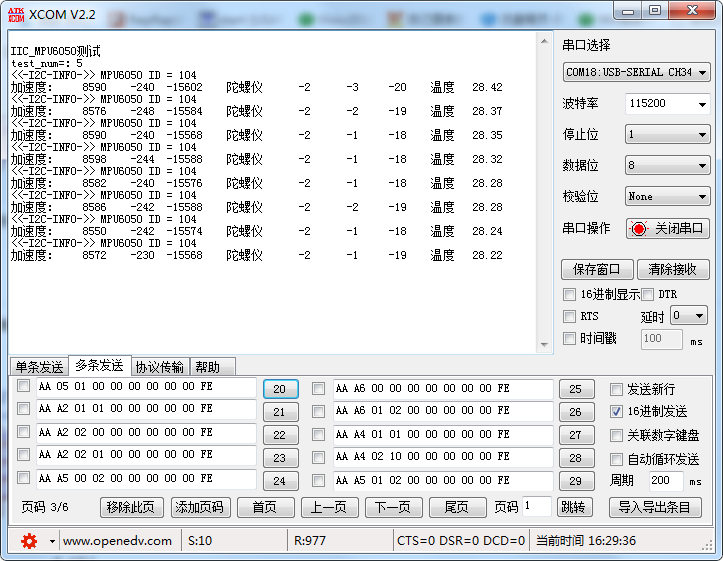Click send button 25
Screen dimensions: 723x561
coord(576,389)
